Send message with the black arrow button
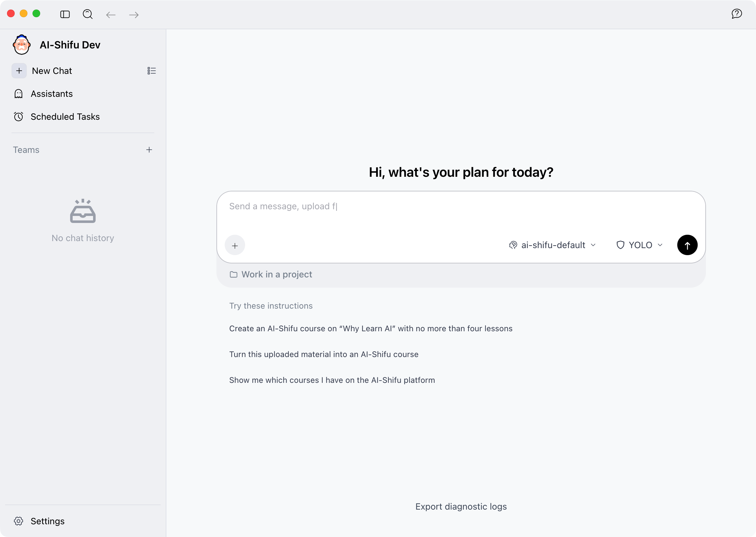This screenshot has height=537, width=756. [x=687, y=245]
